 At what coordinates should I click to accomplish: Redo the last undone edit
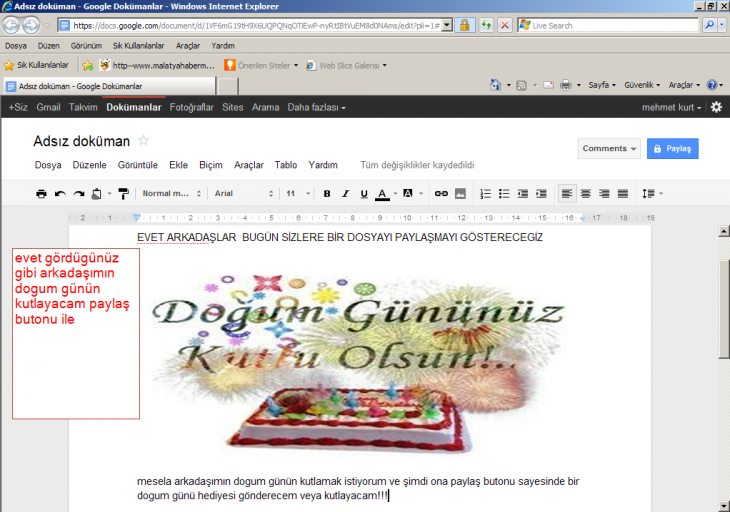pyautogui.click(x=79, y=194)
